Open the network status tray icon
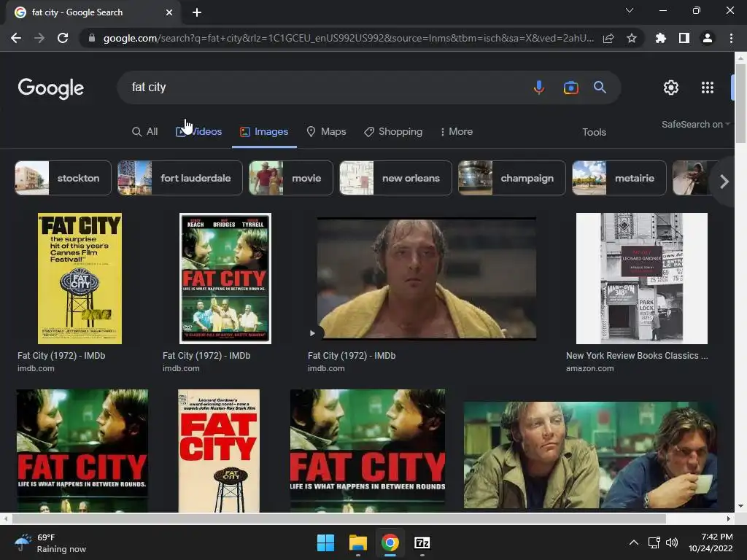 [654, 542]
